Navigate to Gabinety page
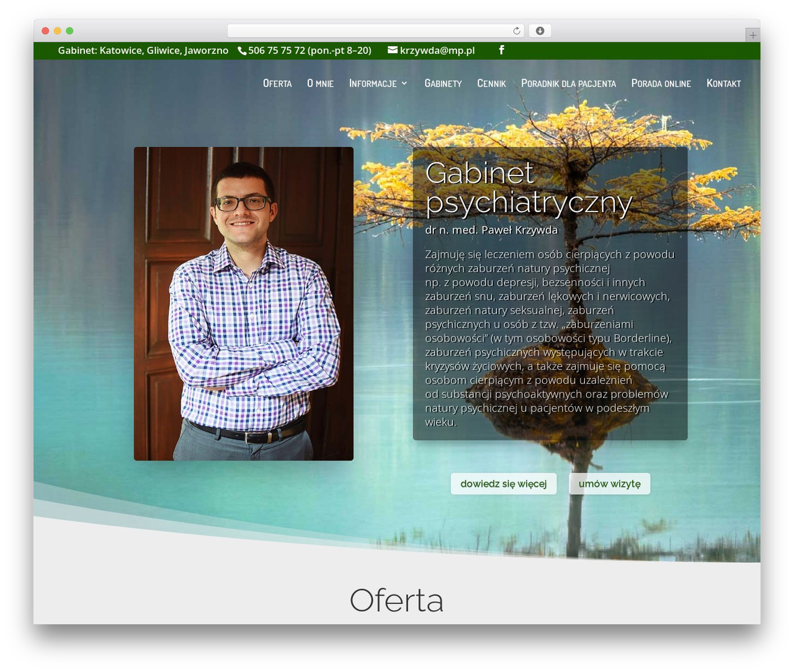 point(443,83)
